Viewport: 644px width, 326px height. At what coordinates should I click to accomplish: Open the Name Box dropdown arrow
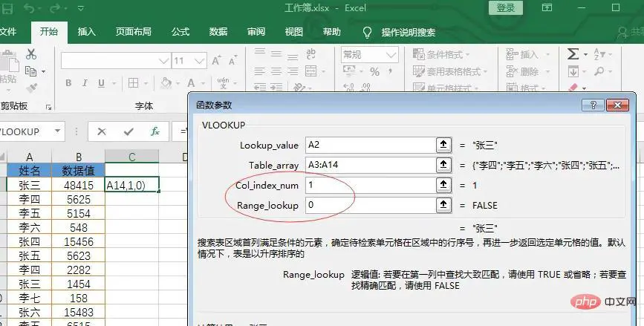coord(57,131)
